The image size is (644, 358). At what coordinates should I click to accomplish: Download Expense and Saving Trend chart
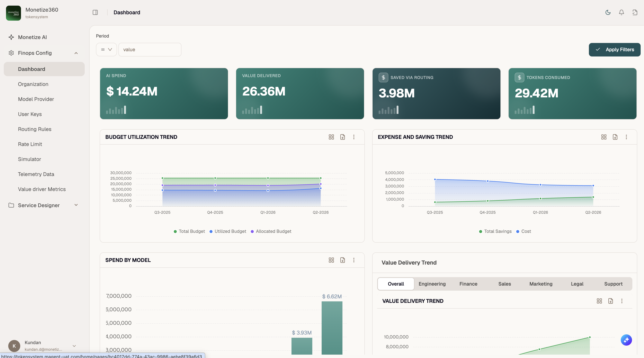tap(615, 137)
